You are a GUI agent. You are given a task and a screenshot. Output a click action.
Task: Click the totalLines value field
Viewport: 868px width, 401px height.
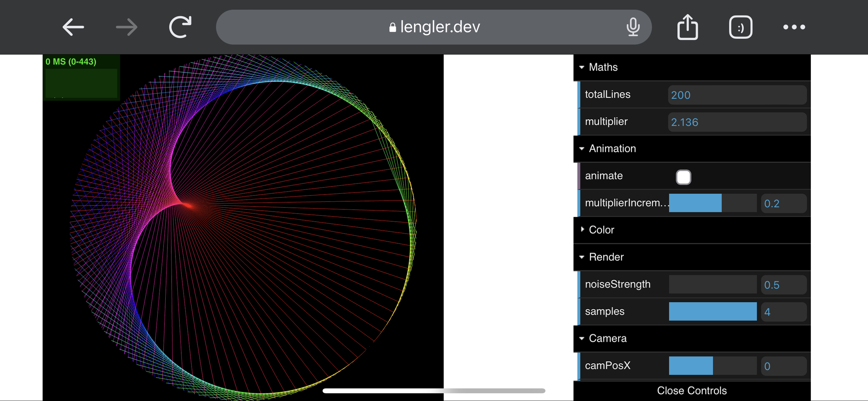pyautogui.click(x=737, y=95)
